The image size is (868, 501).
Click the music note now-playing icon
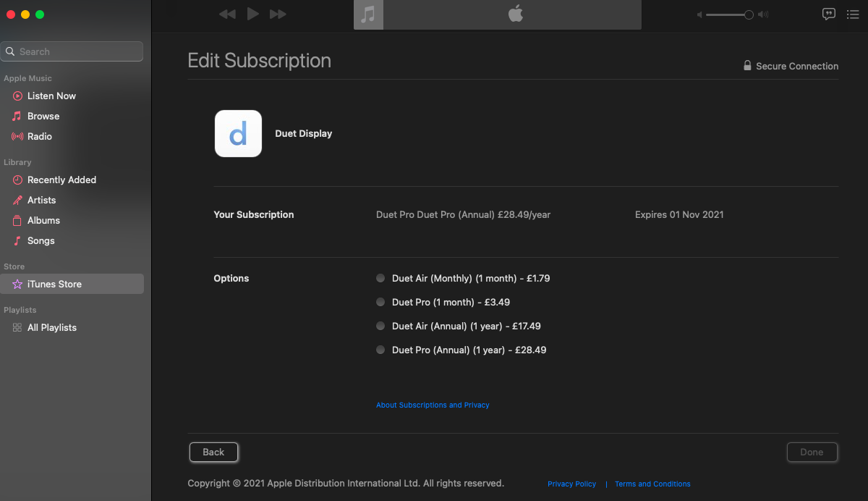pyautogui.click(x=368, y=14)
